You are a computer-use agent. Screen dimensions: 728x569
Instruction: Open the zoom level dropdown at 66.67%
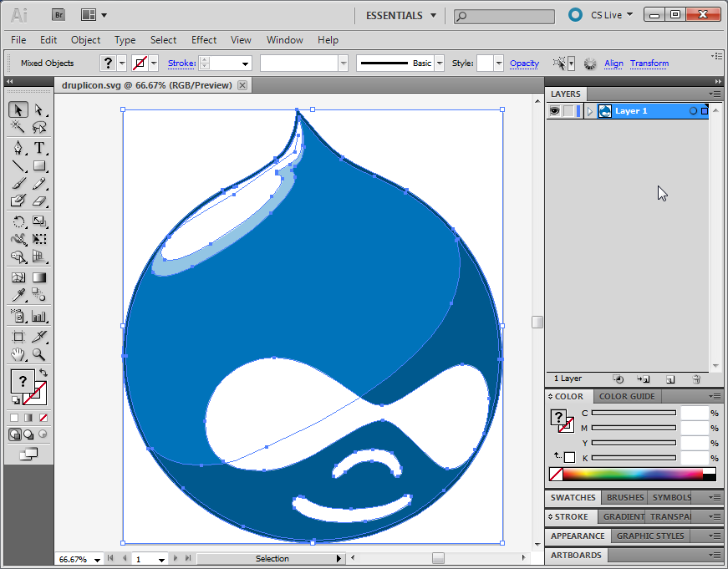pos(98,559)
